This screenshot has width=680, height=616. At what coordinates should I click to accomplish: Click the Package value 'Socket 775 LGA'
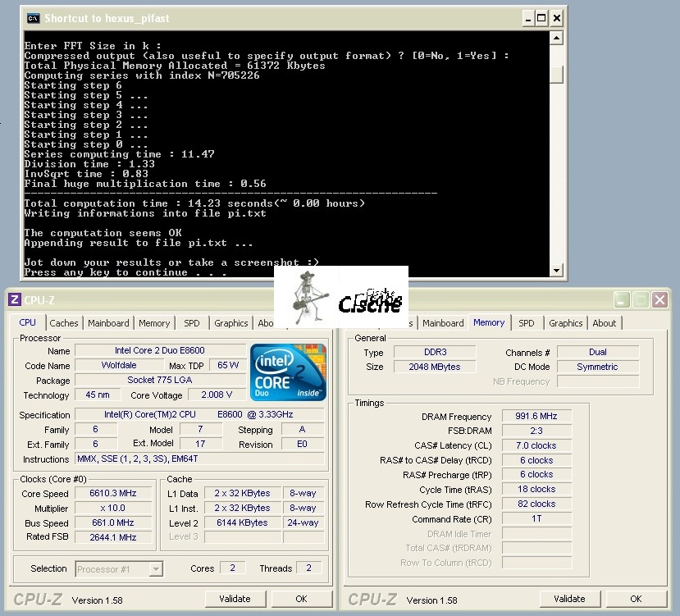[x=160, y=380]
